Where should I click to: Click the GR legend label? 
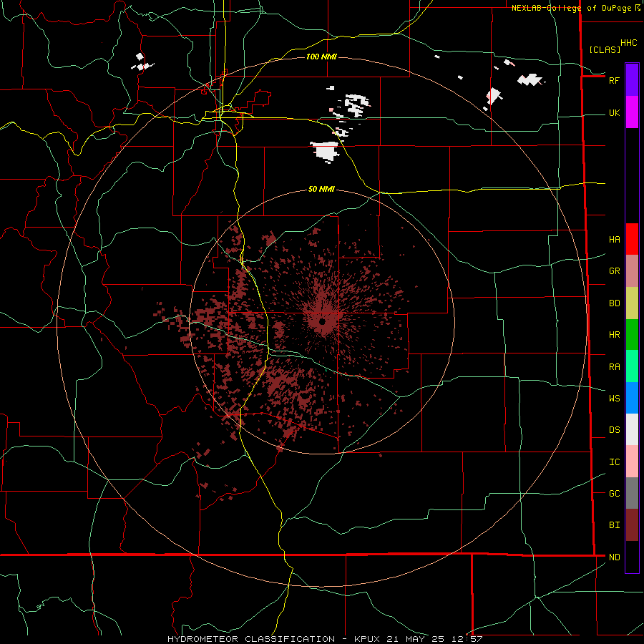614,271
